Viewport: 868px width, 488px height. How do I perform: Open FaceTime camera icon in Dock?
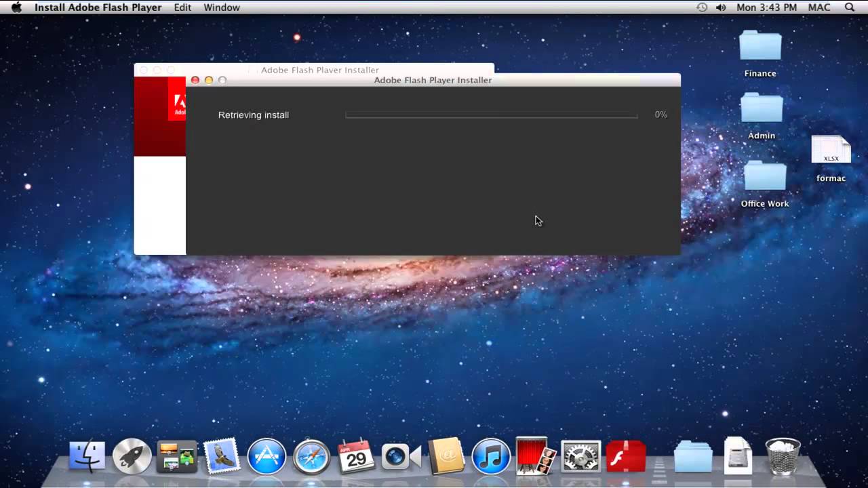401,456
